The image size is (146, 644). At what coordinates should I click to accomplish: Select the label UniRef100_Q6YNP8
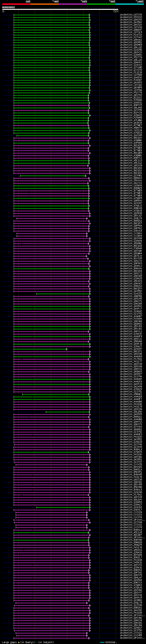click(x=131, y=88)
